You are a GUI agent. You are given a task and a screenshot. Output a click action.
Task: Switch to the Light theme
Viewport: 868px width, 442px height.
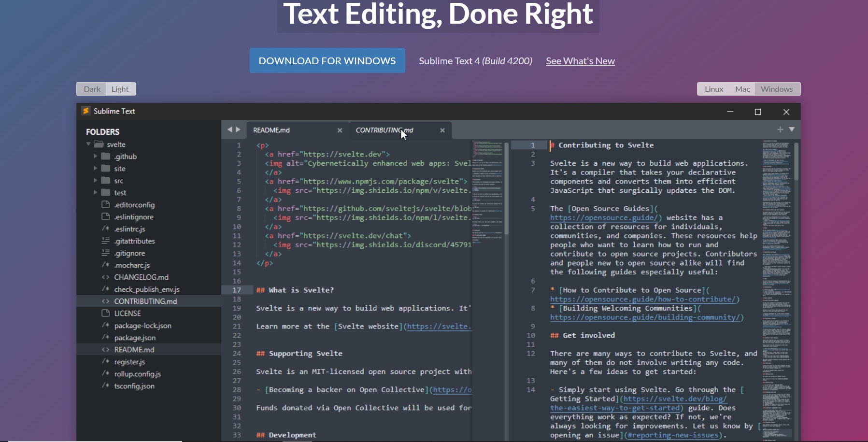coord(120,89)
